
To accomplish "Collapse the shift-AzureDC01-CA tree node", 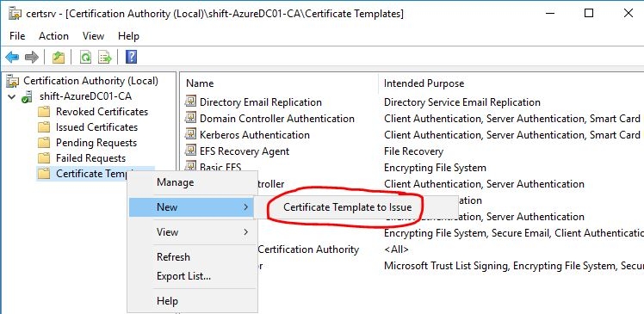I will tap(12, 97).
